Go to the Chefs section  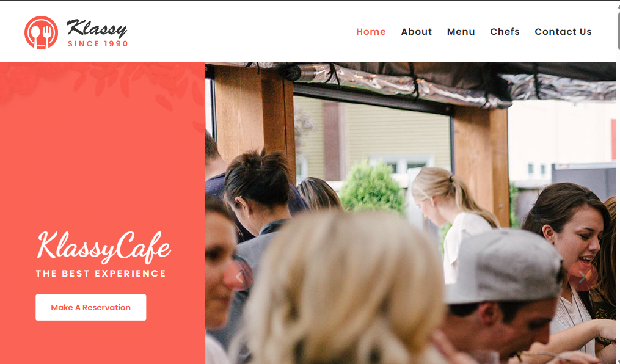click(505, 32)
